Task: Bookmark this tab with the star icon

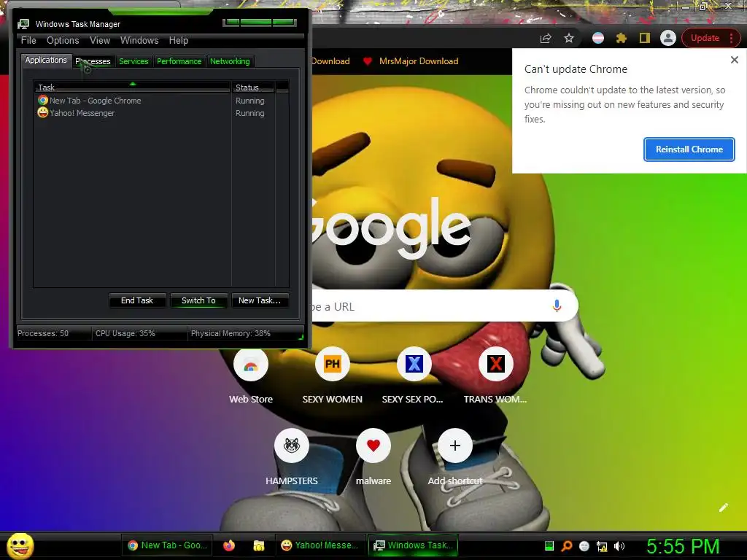Action: (x=569, y=38)
